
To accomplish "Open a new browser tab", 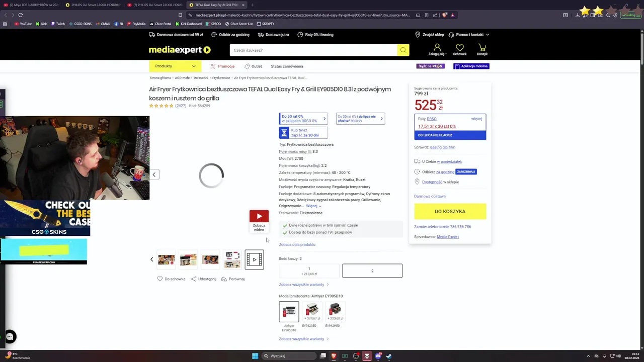I will 253,5.
